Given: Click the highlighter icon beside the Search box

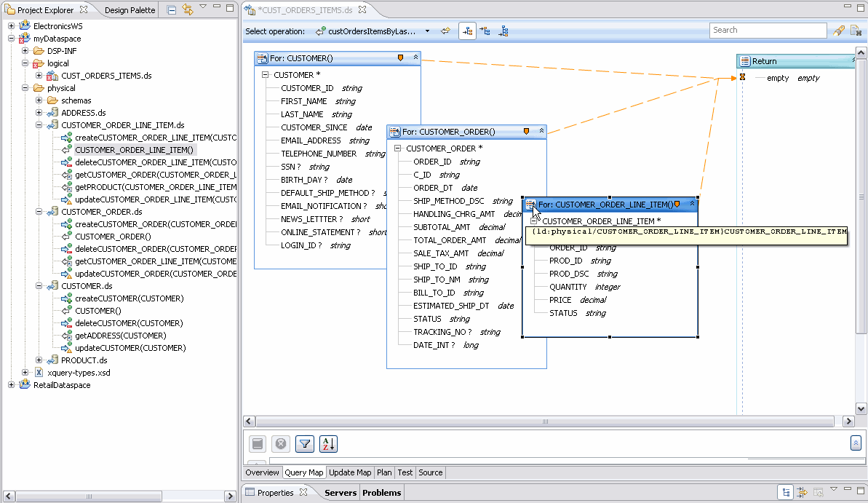Looking at the screenshot, I should coord(839,31).
